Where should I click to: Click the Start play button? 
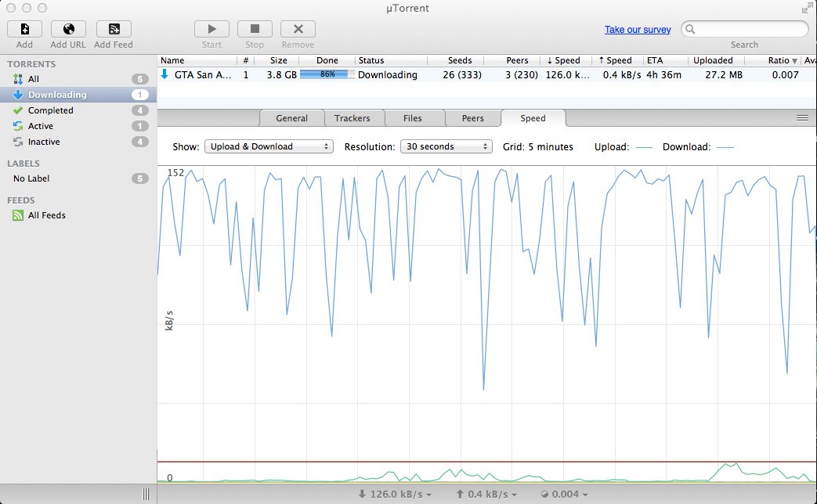[x=211, y=29]
